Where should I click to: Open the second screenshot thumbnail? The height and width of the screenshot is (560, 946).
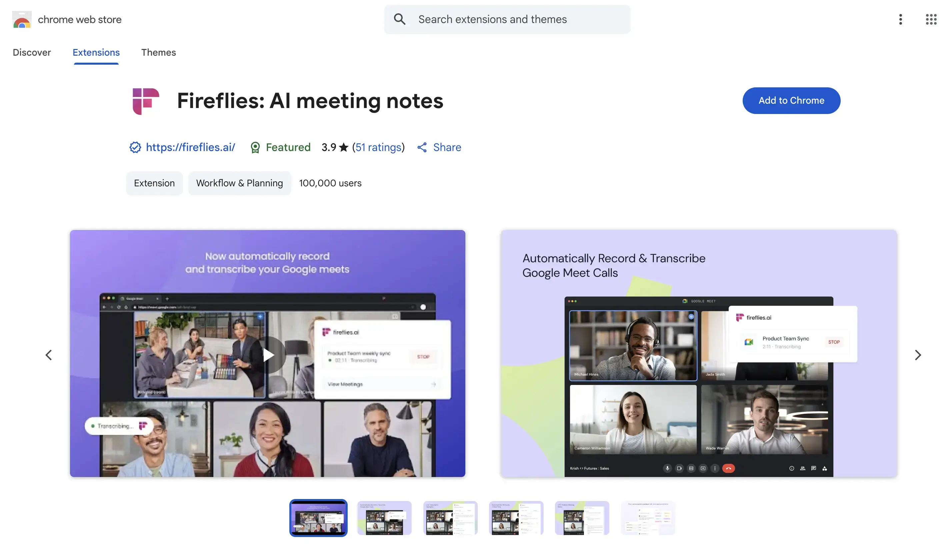(384, 517)
